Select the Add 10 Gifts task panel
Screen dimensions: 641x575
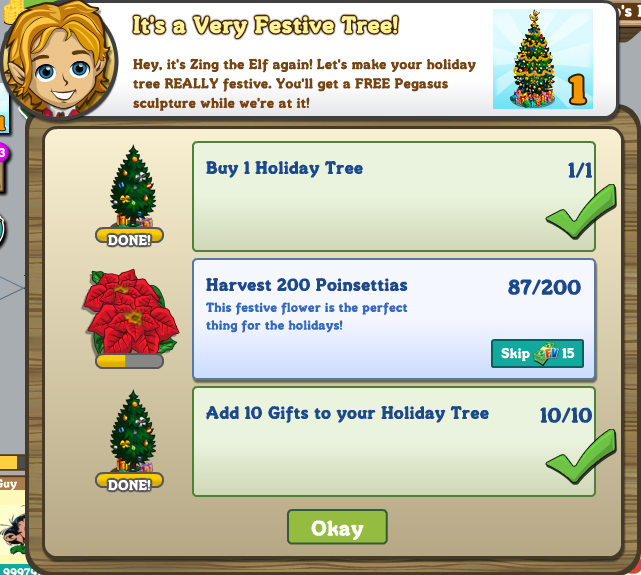394,442
